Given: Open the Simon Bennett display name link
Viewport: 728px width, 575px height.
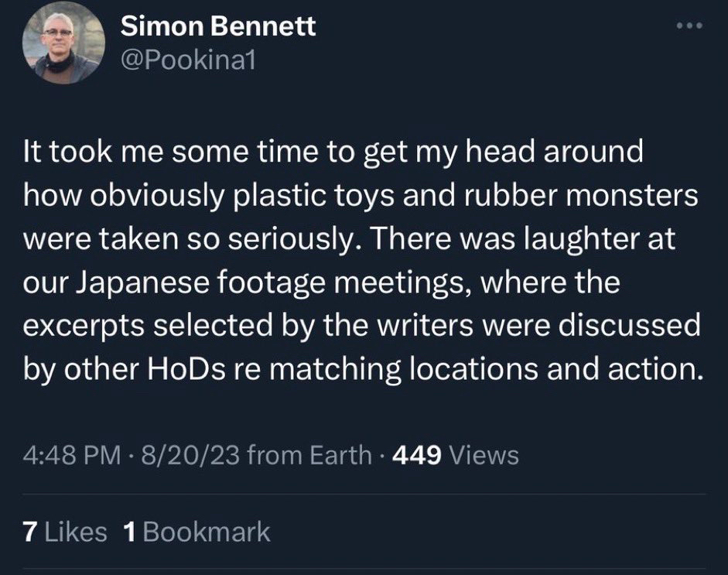Looking at the screenshot, I should pyautogui.click(x=219, y=27).
